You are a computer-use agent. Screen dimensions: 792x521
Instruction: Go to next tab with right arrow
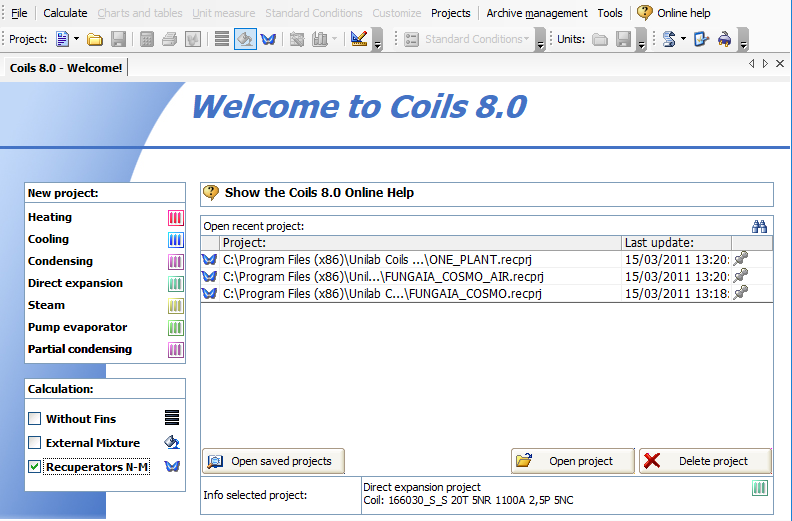[x=765, y=64]
